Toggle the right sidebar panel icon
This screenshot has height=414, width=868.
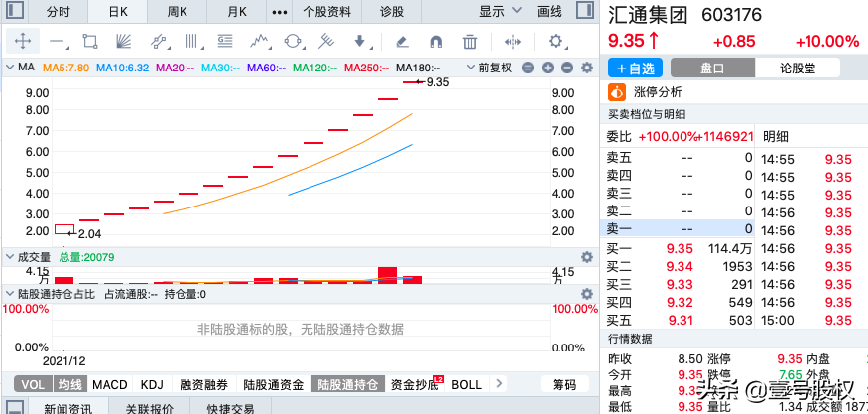click(x=584, y=10)
